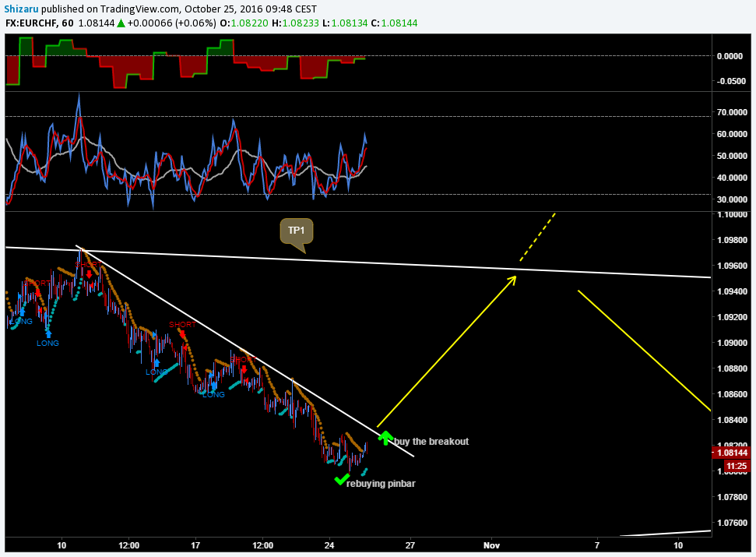Image resolution: width=756 pixels, height=557 pixels.
Task: Click the 60.0000 oscillator scale label
Action: (x=732, y=134)
